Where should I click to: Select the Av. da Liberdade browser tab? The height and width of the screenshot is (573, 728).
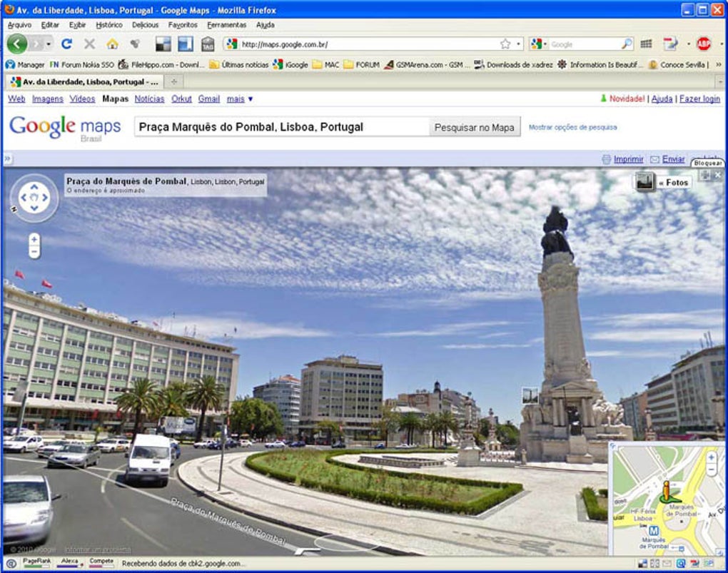click(85, 82)
